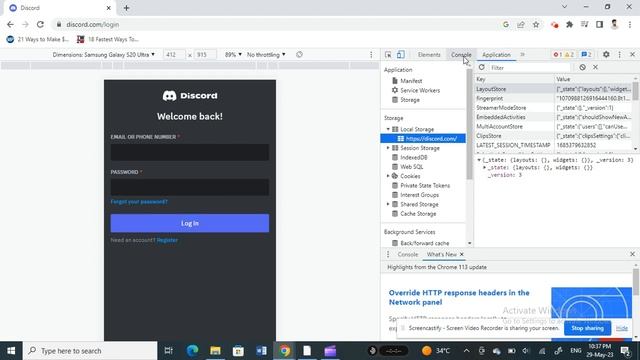Click the red error count badge
The width and height of the screenshot is (640, 360).
[557, 55]
